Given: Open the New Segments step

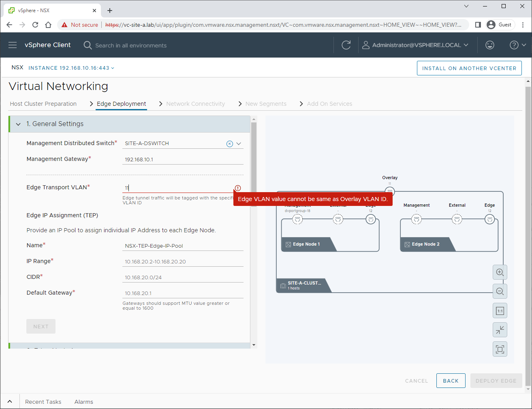Looking at the screenshot, I should point(266,104).
